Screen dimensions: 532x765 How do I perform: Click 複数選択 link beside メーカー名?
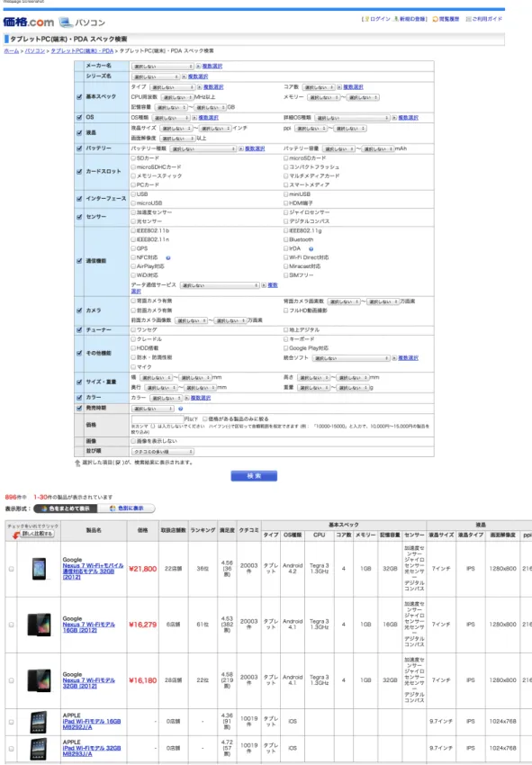[212, 66]
